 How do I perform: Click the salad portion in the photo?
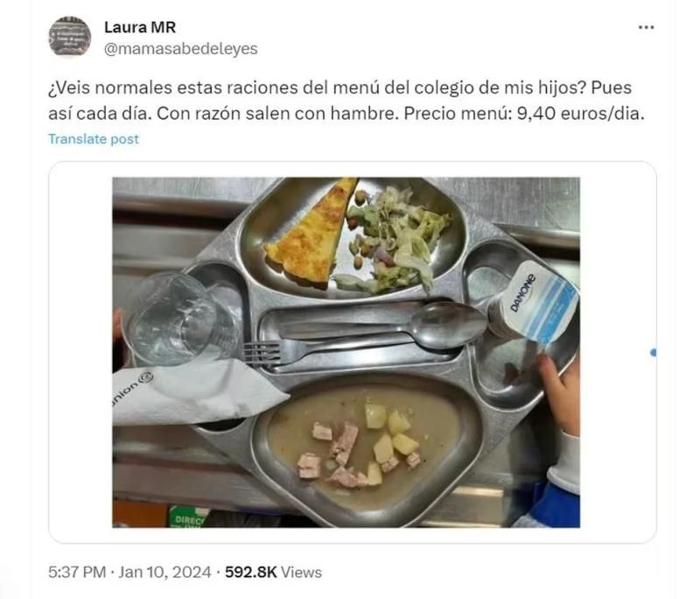pos(395,240)
